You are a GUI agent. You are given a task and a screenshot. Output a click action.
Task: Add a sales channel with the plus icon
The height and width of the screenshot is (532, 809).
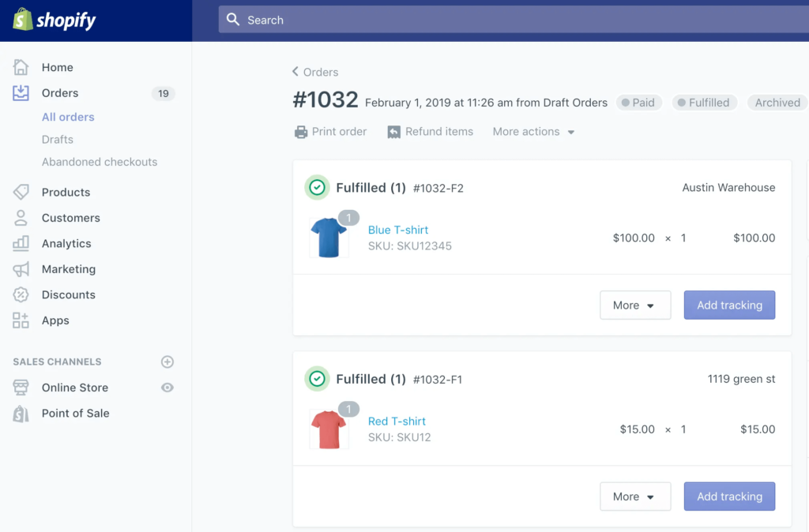[167, 362]
